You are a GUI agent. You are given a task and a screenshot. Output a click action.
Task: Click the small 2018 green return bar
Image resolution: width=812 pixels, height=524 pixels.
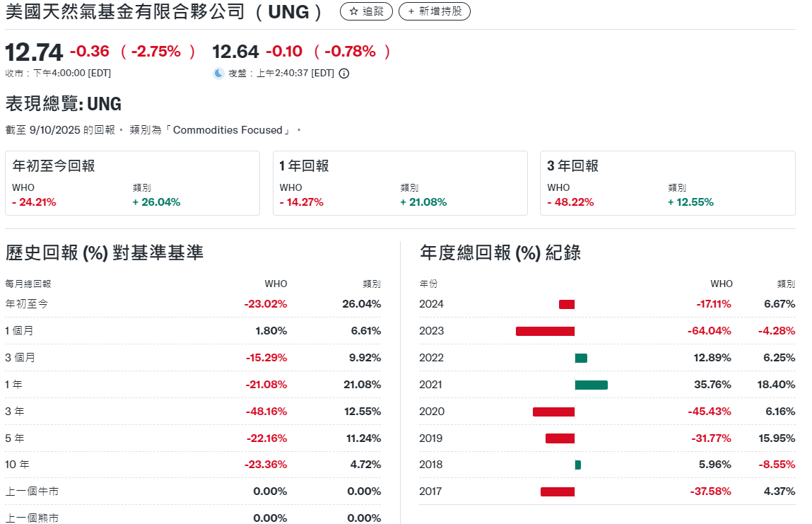pos(578,465)
